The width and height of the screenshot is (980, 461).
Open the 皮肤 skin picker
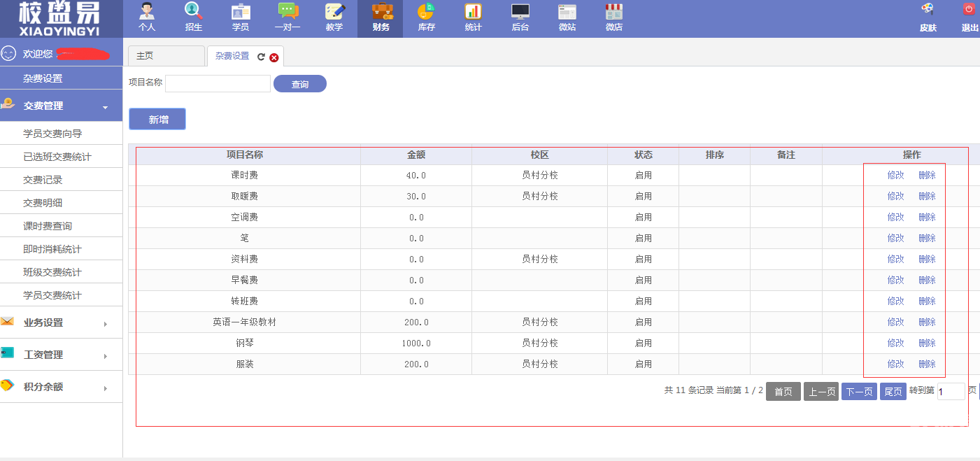928,18
